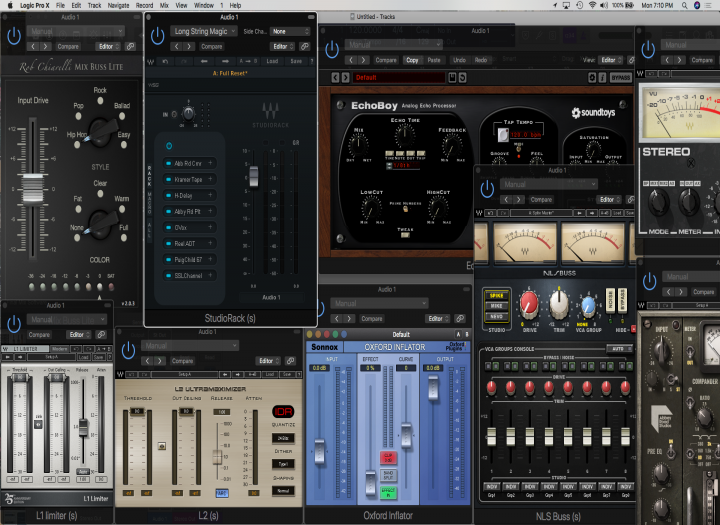Click EchoBoy save preset floppy icon
Viewport: 720px width, 525px height.
click(x=452, y=78)
